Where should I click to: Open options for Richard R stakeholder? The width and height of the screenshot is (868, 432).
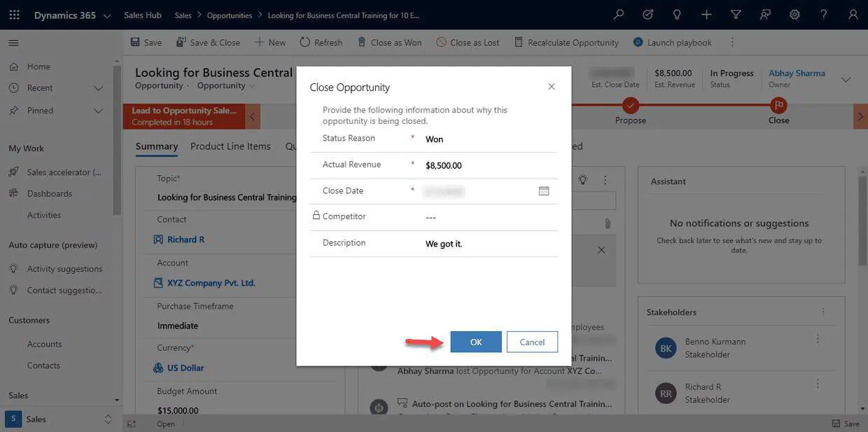point(818,384)
